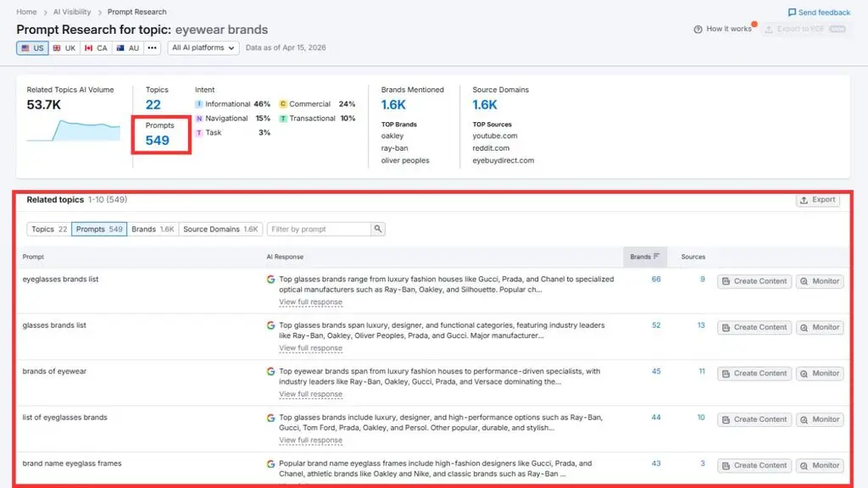Expand View full response for glasses brands list

coord(310,348)
